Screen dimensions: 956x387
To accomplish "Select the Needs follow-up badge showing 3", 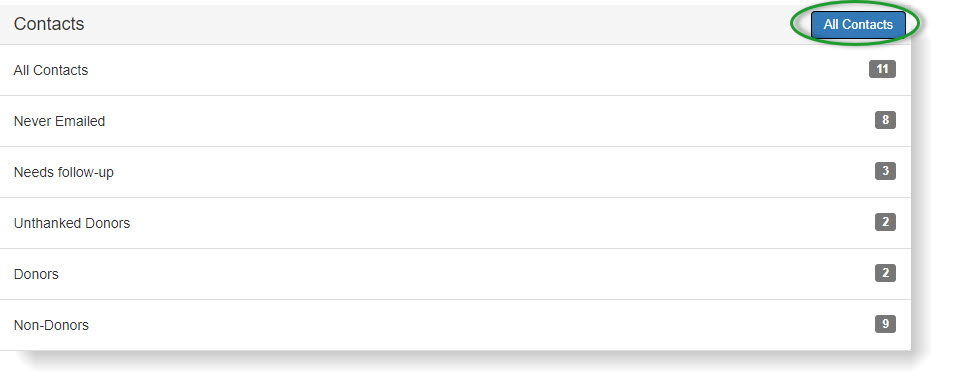I will click(885, 171).
